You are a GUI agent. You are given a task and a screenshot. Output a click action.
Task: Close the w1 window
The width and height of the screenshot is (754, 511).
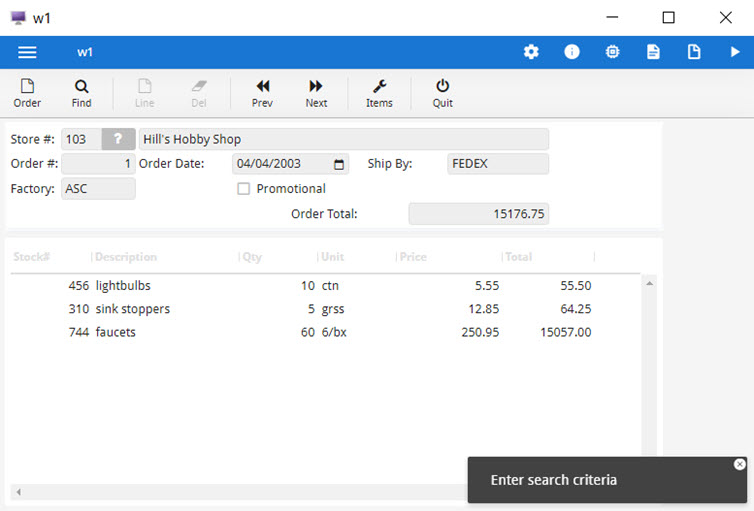[726, 17]
